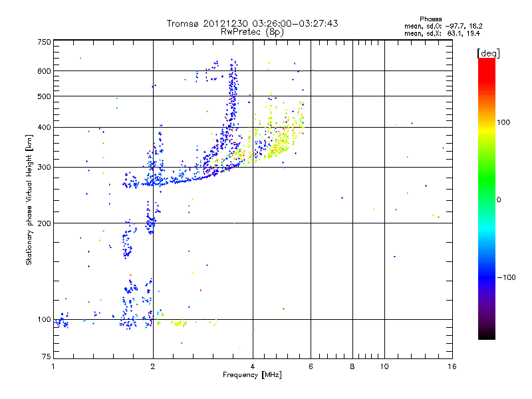Click the 'Frequency [MHz]' axis label
Screen dimensions: 532x399
click(252, 375)
